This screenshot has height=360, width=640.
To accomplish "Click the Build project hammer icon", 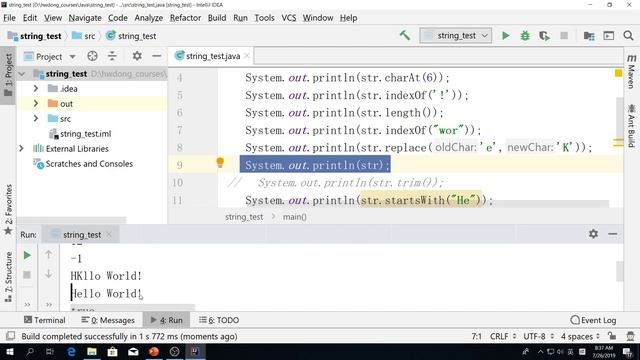I will 404,36.
